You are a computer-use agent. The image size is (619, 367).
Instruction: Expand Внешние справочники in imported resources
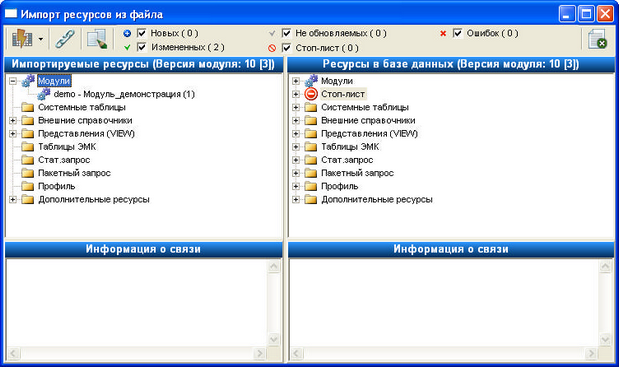[x=13, y=120]
